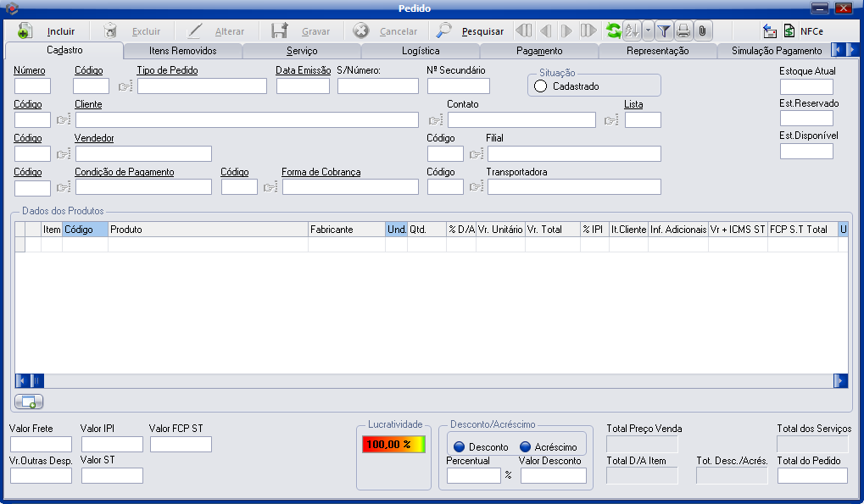Choose the Acréscimo radio option
Viewport: 864px width, 504px height.
click(x=526, y=447)
